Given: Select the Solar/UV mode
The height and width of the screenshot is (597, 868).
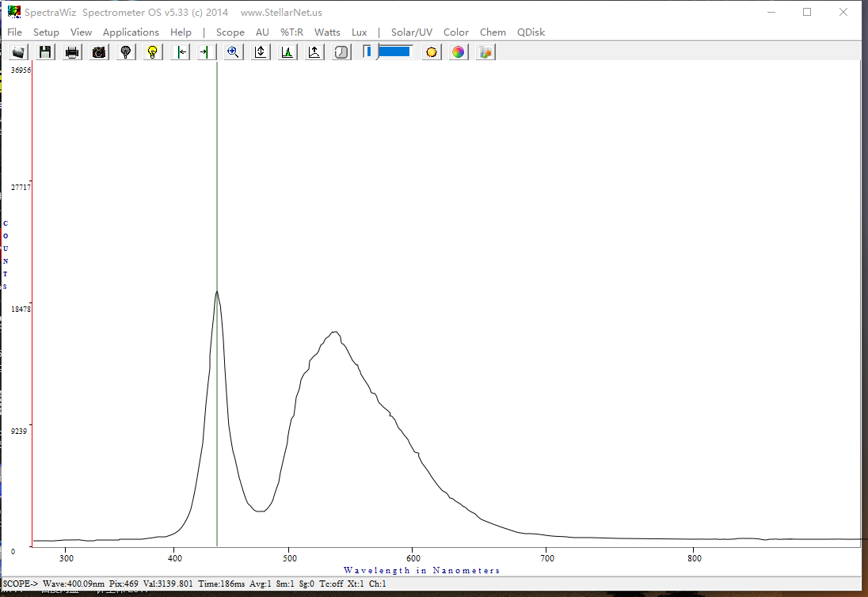Looking at the screenshot, I should pos(412,32).
